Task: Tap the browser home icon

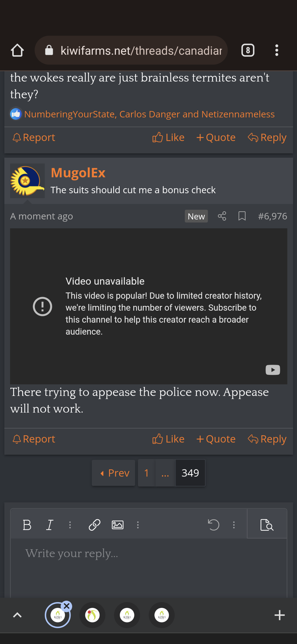Action: pyautogui.click(x=17, y=50)
